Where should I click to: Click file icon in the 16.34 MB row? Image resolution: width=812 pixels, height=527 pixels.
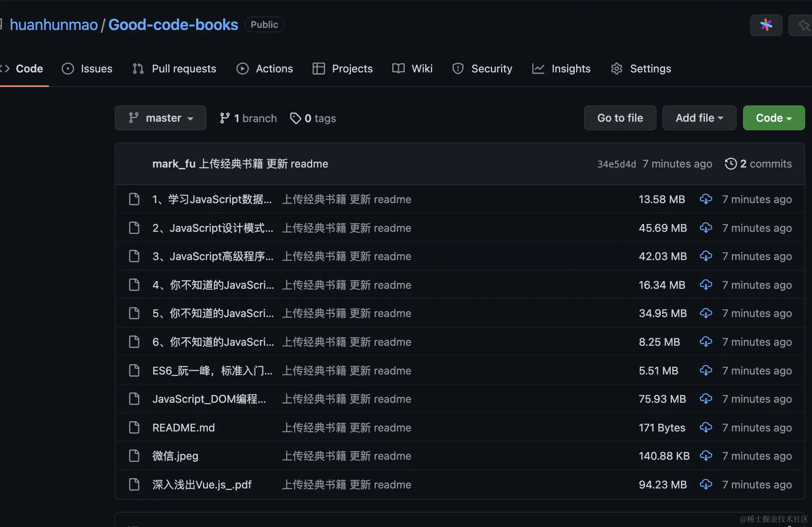[134, 284]
